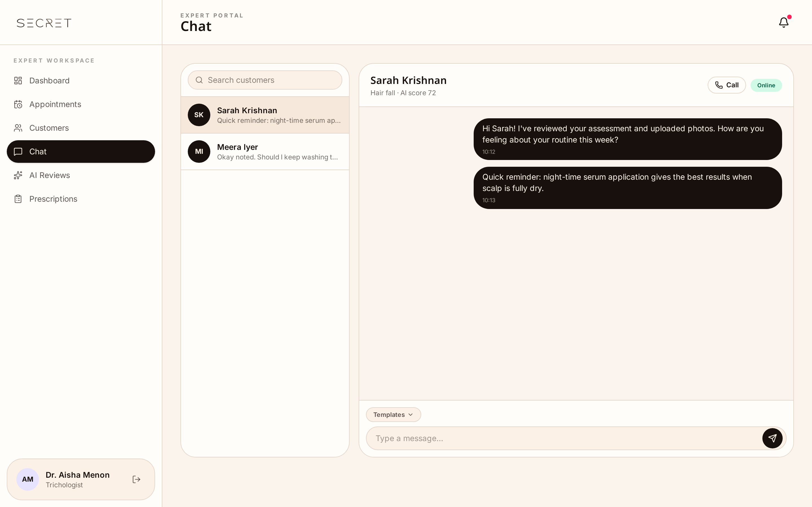The image size is (812, 507).
Task: Send message with paper plane icon
Action: (772, 438)
